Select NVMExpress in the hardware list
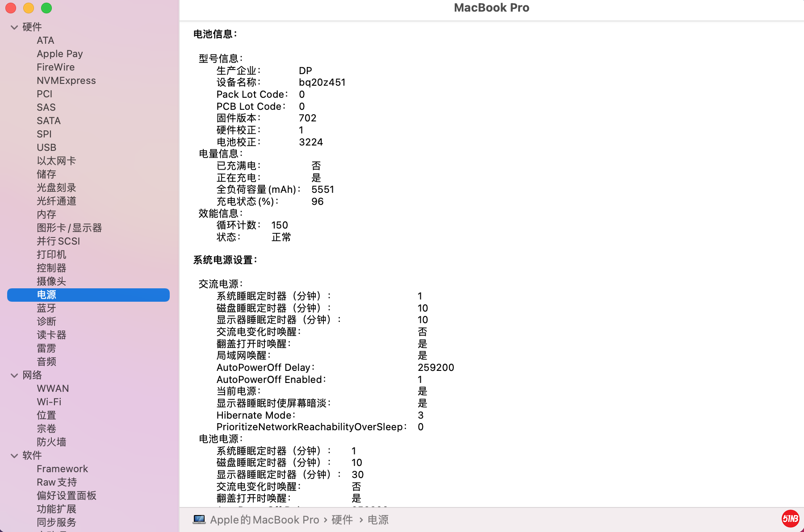The image size is (804, 532). point(66,80)
